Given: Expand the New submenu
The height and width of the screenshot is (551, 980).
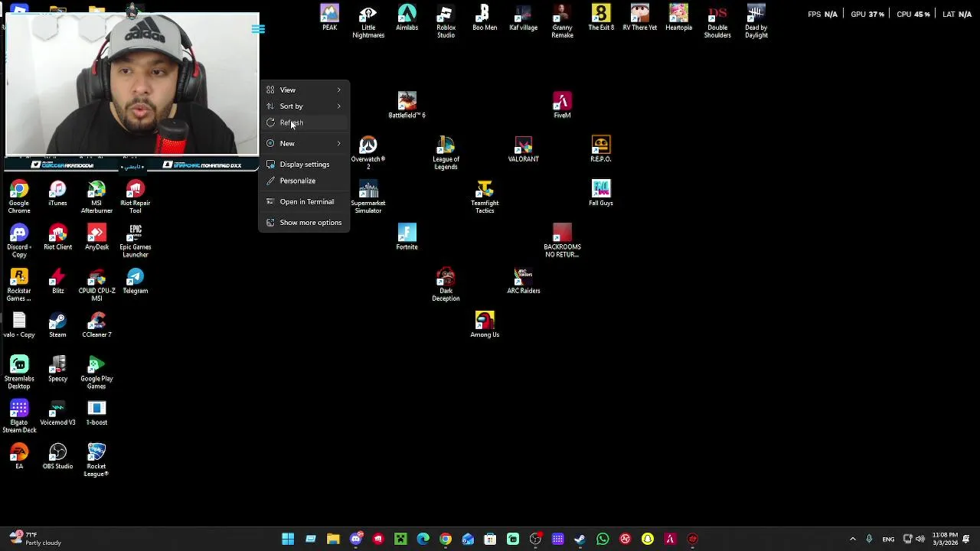Looking at the screenshot, I should (x=304, y=143).
